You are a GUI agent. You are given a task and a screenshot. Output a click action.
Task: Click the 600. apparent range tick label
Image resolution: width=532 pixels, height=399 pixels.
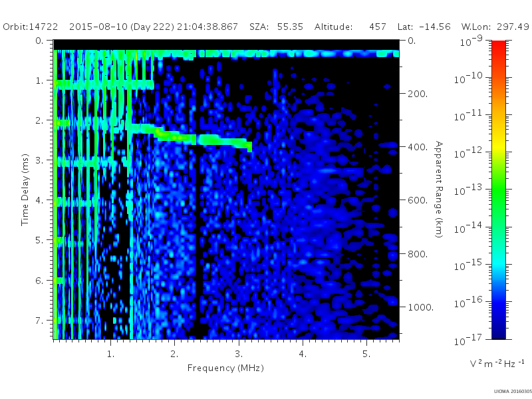pyautogui.click(x=418, y=201)
